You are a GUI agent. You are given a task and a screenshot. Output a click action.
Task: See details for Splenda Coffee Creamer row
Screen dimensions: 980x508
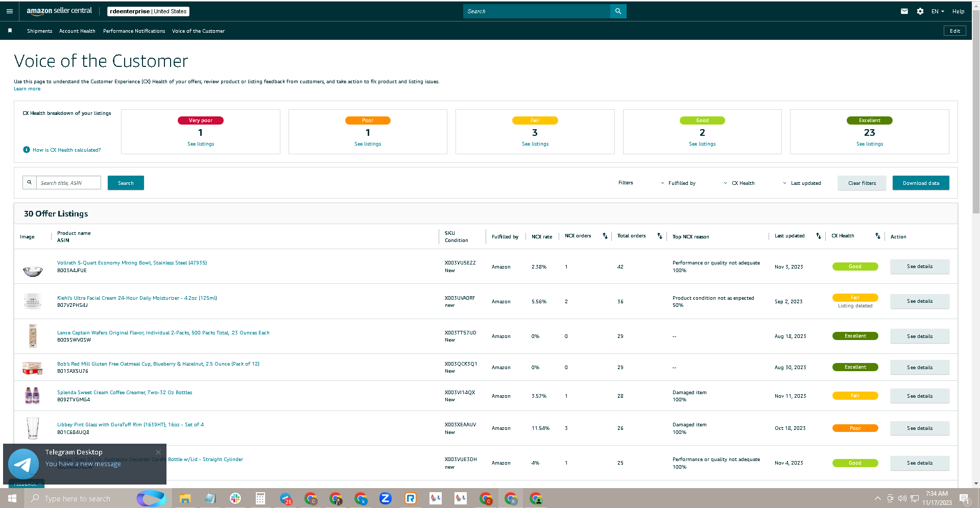(x=920, y=396)
